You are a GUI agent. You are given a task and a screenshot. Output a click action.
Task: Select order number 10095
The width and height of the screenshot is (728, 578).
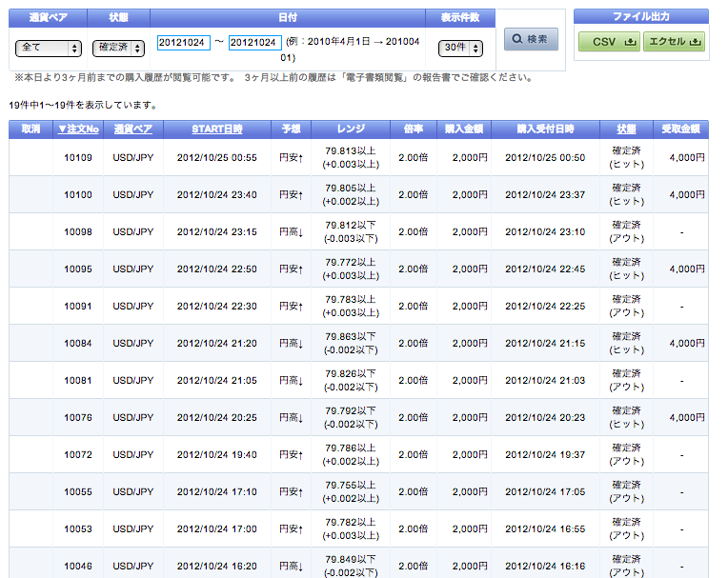[78, 269]
